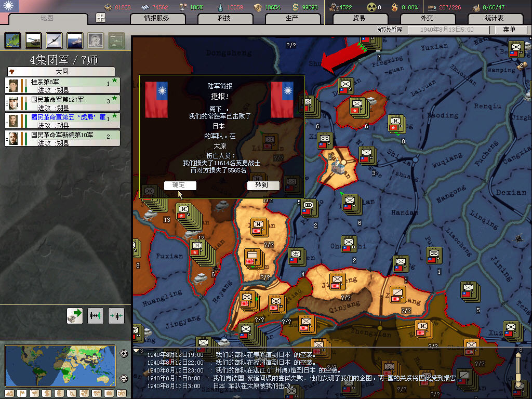Click the 大同 location bar
This screenshot has width=532, height=399.
point(61,72)
